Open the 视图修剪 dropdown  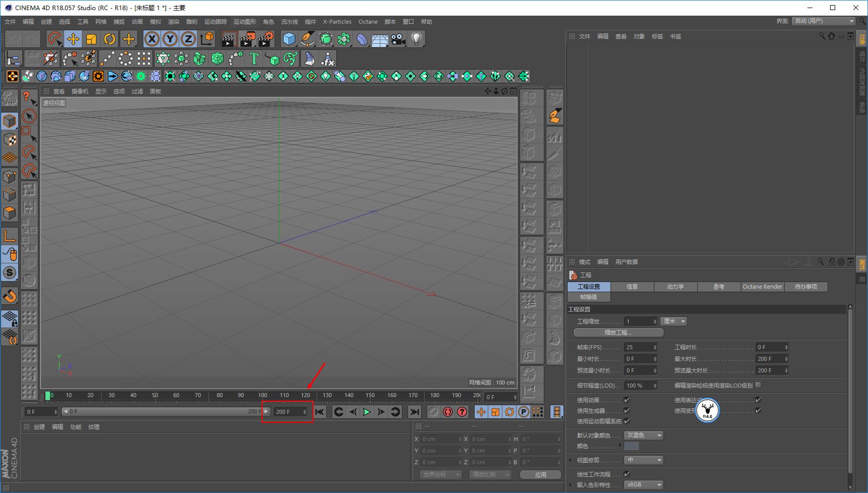point(644,460)
